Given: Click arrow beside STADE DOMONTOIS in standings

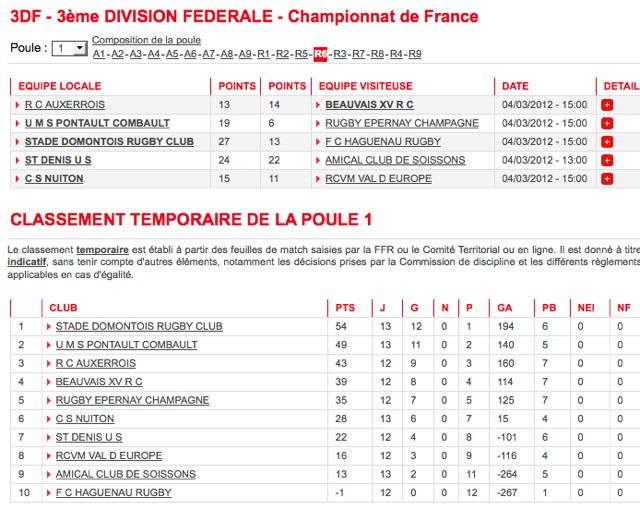Looking at the screenshot, I should (49, 327).
